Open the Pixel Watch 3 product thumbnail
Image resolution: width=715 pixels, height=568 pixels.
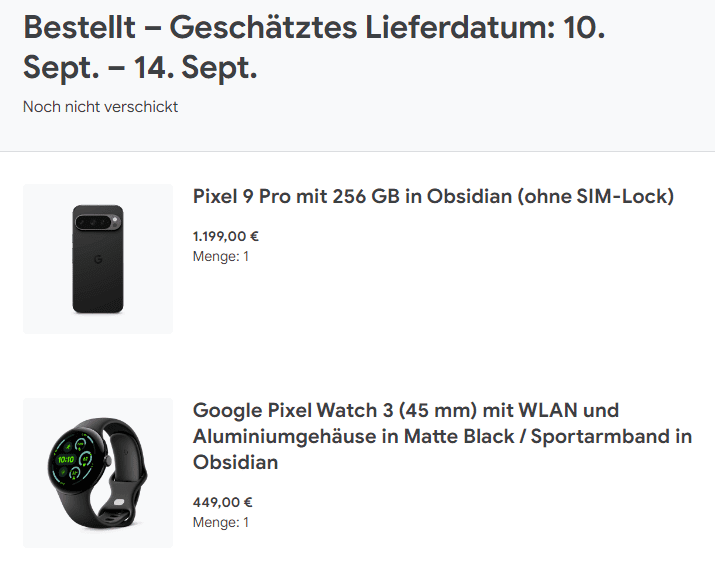98,473
